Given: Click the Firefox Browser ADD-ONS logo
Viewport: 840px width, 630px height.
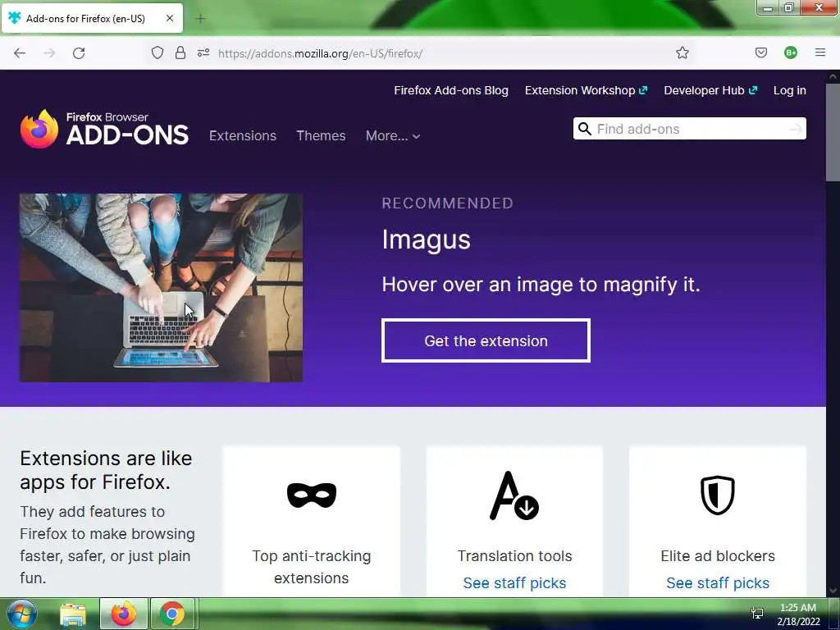Looking at the screenshot, I should click(104, 129).
